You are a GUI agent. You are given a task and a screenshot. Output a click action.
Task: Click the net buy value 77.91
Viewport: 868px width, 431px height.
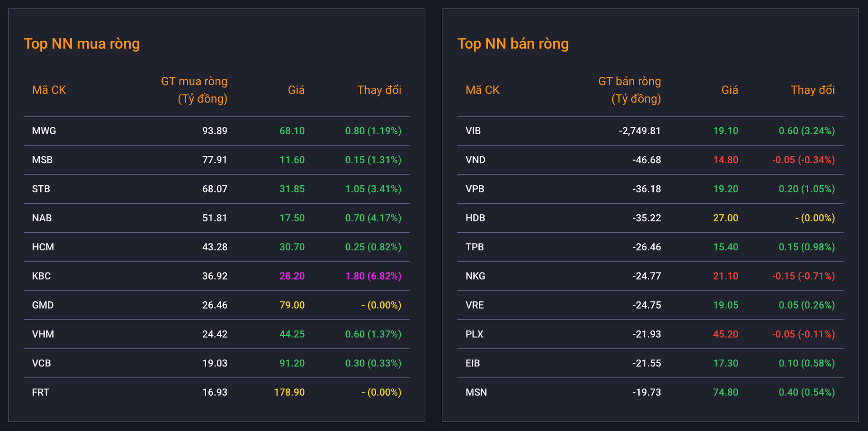215,160
